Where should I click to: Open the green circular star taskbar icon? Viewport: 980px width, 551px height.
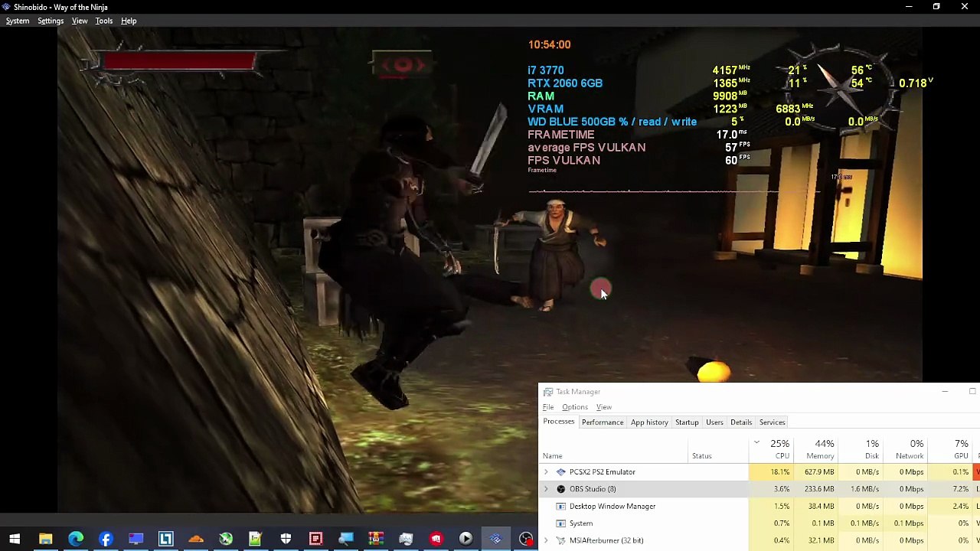[226, 539]
